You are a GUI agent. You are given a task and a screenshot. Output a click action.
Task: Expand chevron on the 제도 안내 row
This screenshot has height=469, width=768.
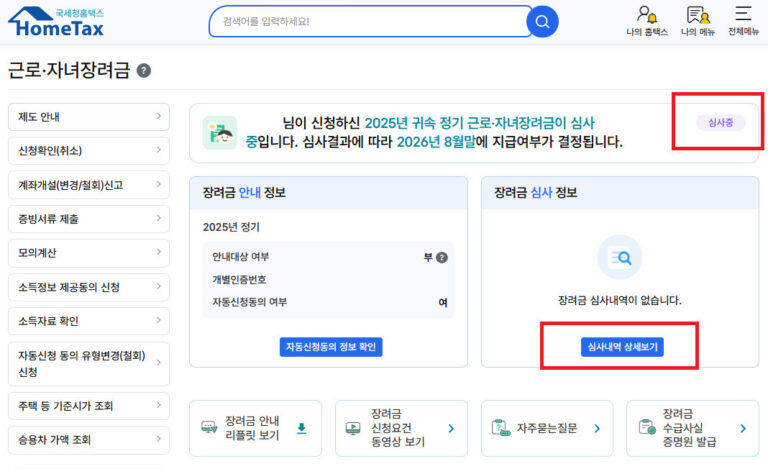pyautogui.click(x=159, y=116)
